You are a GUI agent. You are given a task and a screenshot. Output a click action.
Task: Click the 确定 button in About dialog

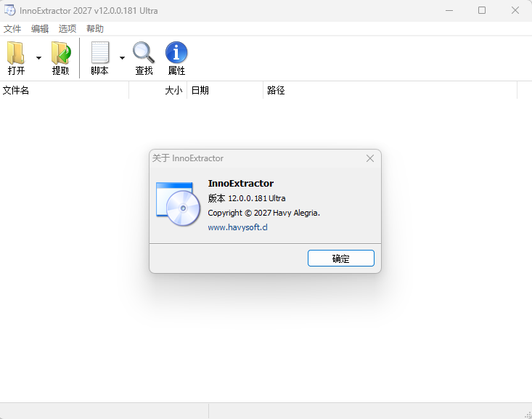pyautogui.click(x=341, y=259)
